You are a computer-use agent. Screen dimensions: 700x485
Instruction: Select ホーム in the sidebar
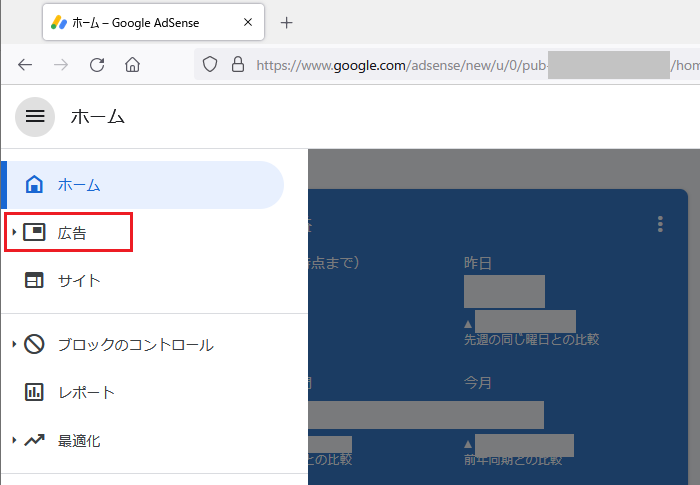[79, 185]
